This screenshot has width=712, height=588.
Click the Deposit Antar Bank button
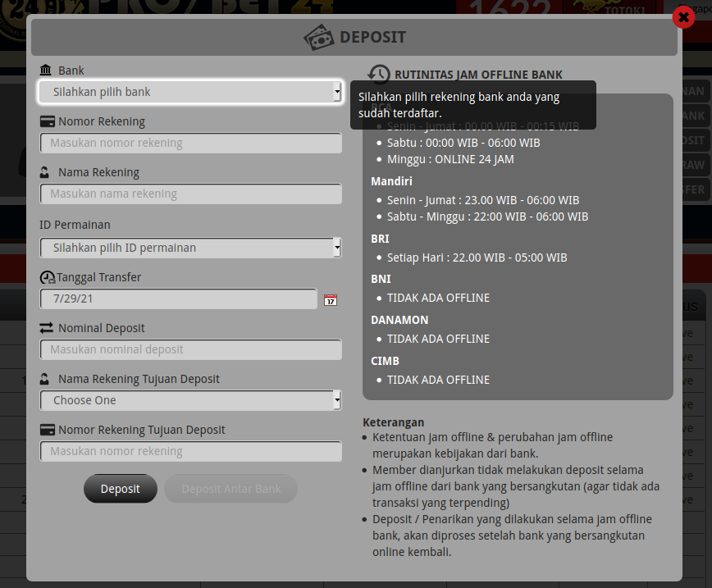(230, 489)
